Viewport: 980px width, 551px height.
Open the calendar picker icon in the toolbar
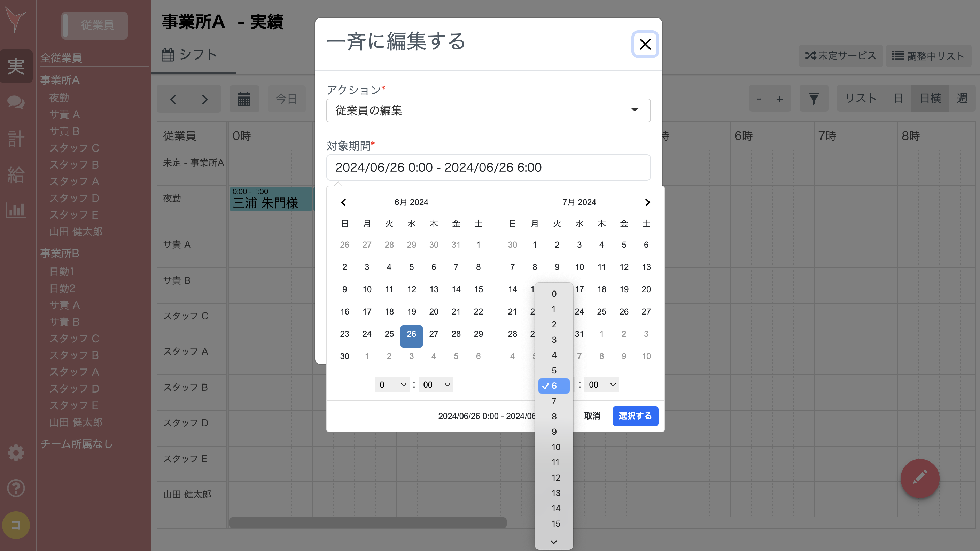(x=244, y=99)
